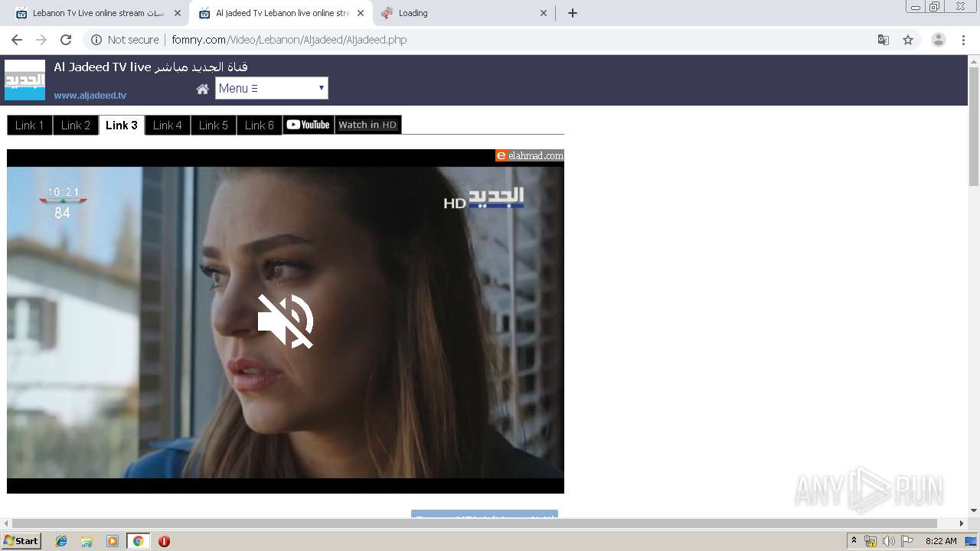Image resolution: width=980 pixels, height=551 pixels.
Task: Click the 8:22 AM system clock
Action: coord(941,541)
